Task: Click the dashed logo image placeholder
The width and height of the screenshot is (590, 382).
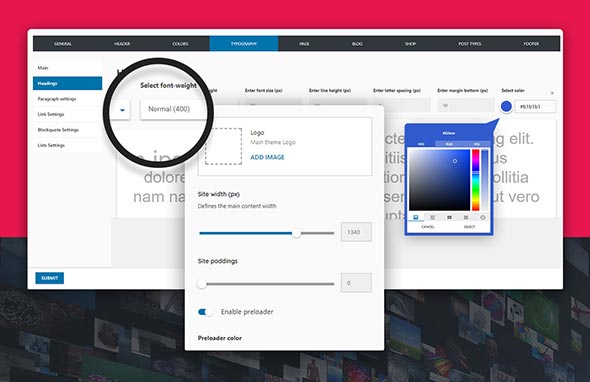Action: 224,146
